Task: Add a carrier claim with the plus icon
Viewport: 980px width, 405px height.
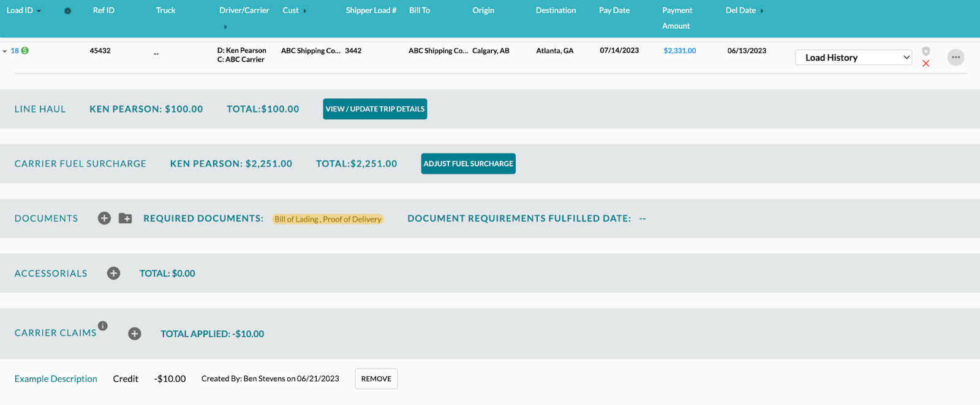Action: 135,333
